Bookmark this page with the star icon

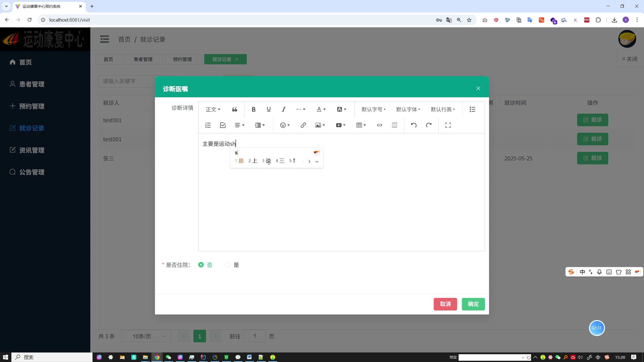point(469,20)
